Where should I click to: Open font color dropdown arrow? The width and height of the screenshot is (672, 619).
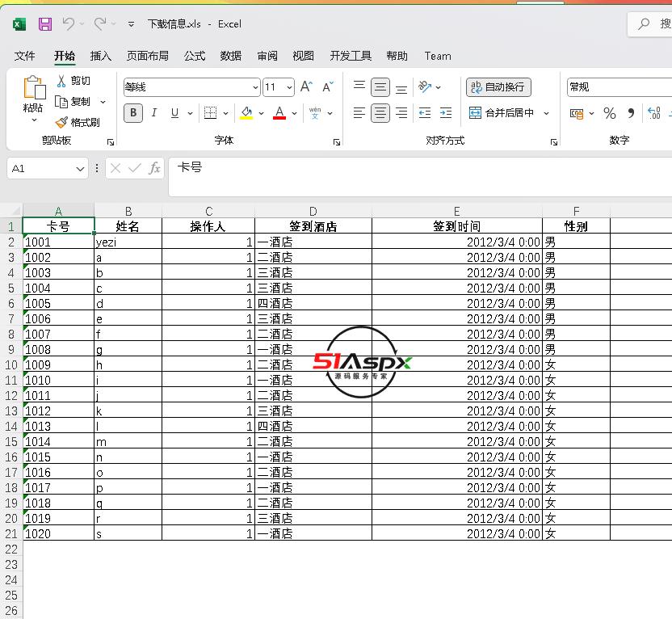(x=295, y=114)
